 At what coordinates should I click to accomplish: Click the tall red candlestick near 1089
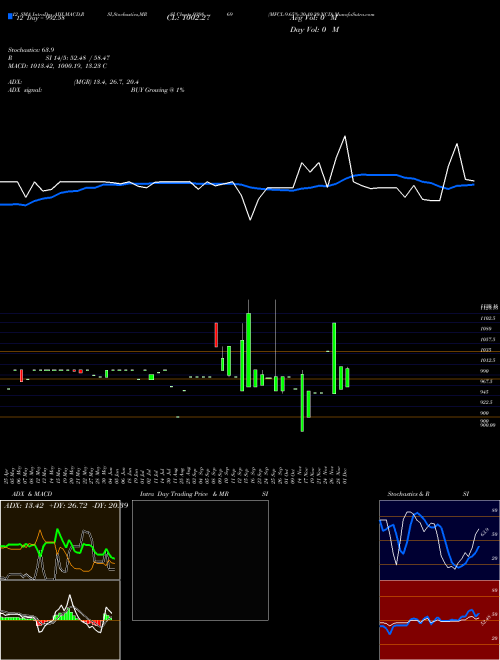point(216,335)
